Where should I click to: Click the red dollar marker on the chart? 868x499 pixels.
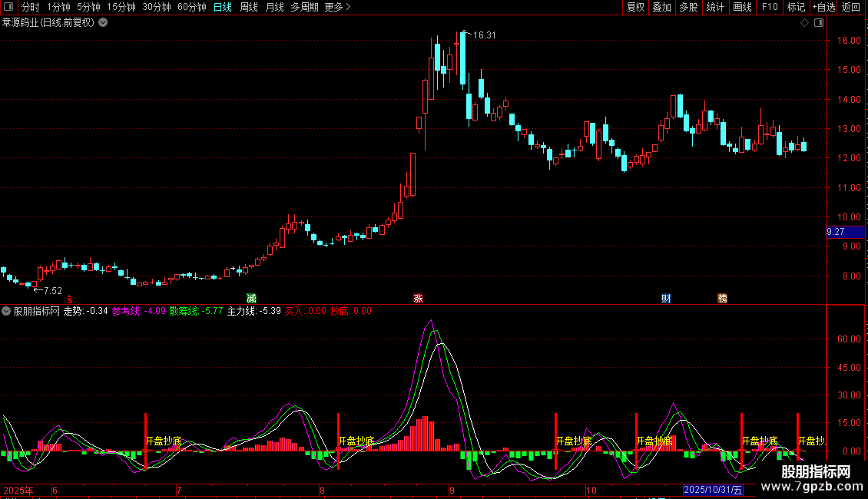70,299
